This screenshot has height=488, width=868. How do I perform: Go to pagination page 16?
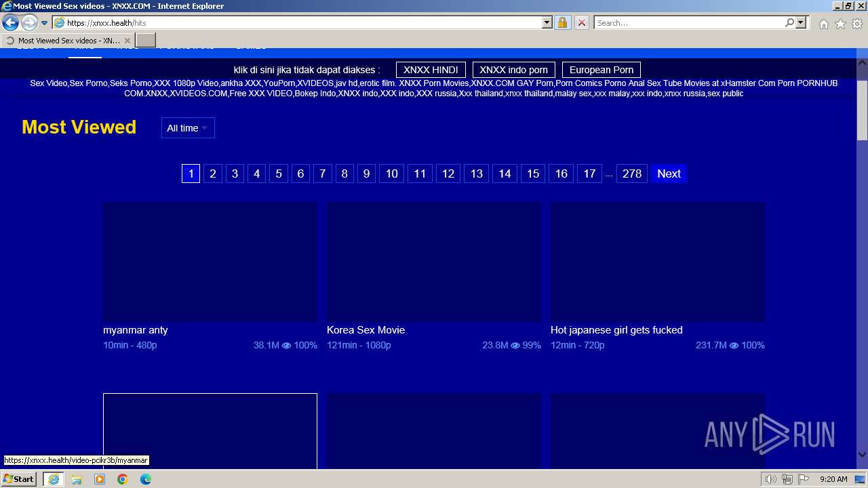561,174
